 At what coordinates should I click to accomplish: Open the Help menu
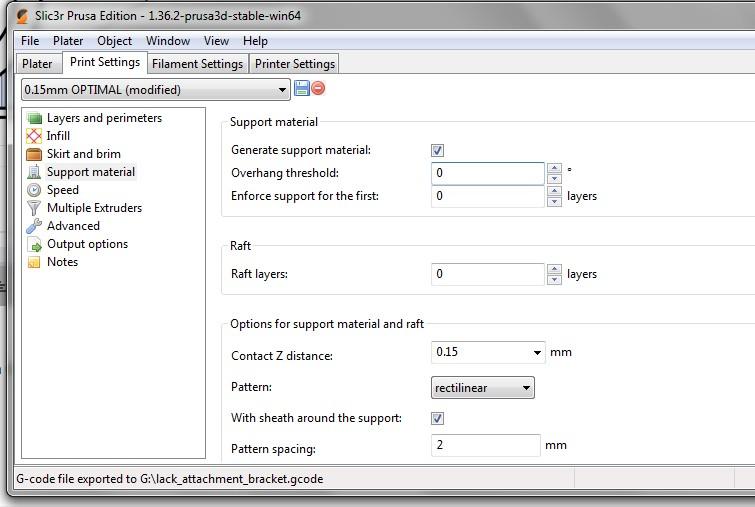pos(255,41)
